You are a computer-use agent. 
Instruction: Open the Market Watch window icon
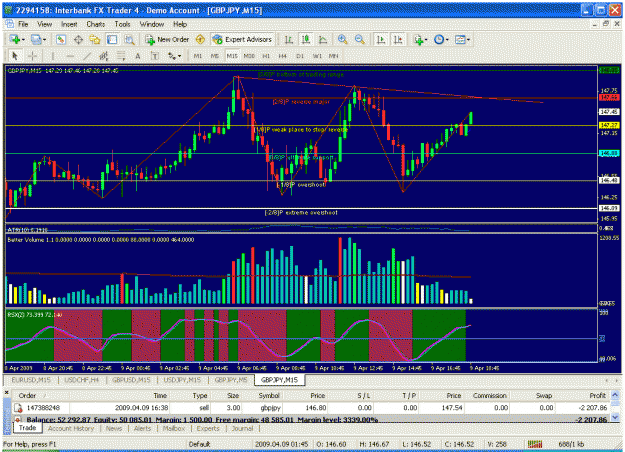pyautogui.click(x=61, y=39)
